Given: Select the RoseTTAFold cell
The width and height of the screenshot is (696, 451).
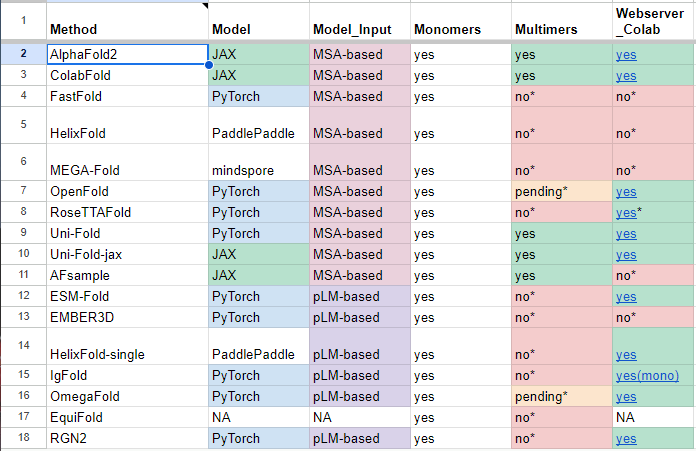Looking at the screenshot, I should (127, 212).
